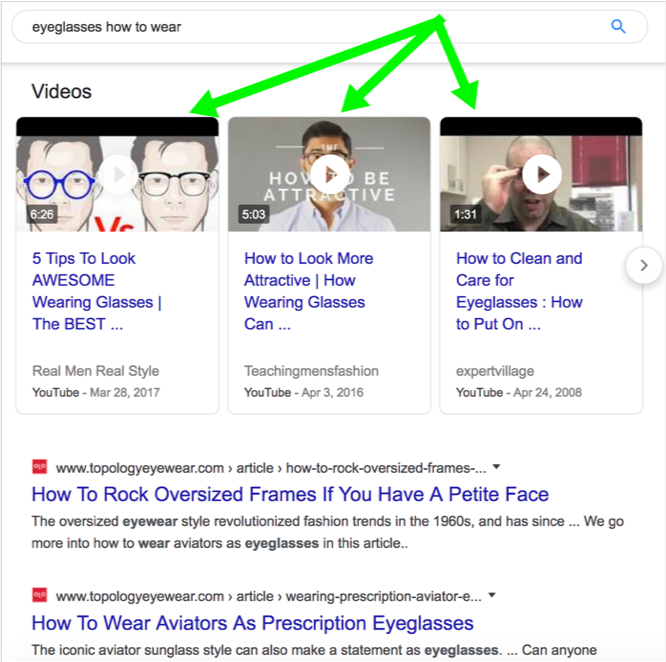666x662 pixels.
Task: Click the 1:31 duration badge on the third video
Action: (466, 214)
